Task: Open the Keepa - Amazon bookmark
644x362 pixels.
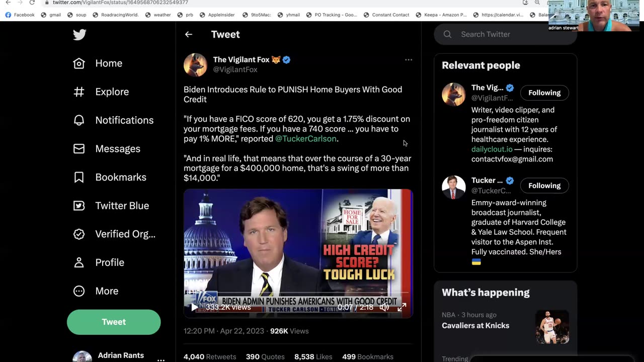Action: [441, 15]
